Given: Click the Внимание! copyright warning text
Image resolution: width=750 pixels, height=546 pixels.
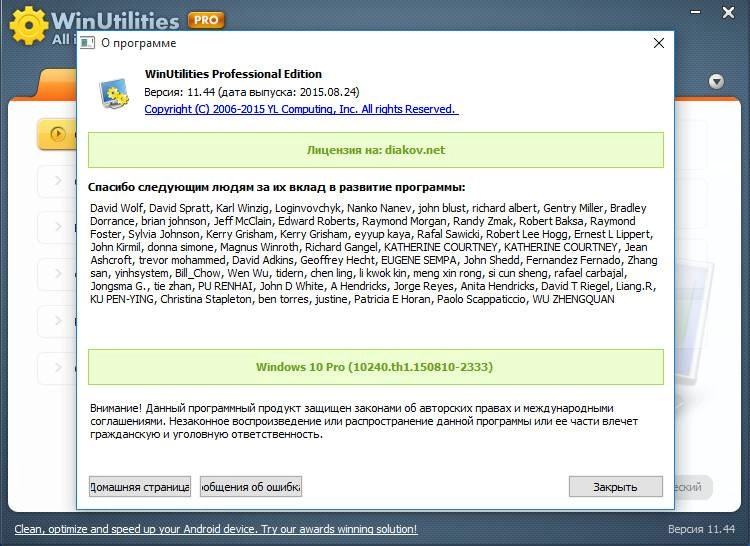Looking at the screenshot, I should [x=364, y=421].
